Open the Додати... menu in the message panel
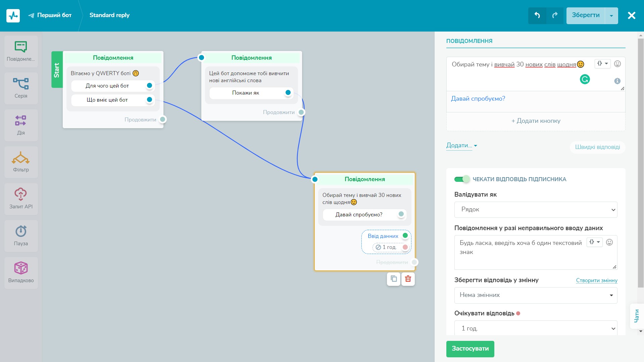 click(x=461, y=146)
